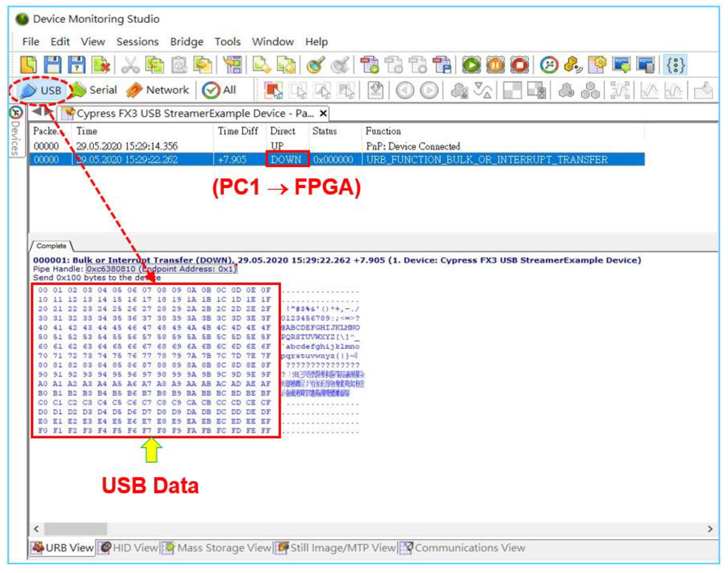Click the blue Save floppy disk icon
This screenshot has width=728, height=573.
click(x=53, y=64)
